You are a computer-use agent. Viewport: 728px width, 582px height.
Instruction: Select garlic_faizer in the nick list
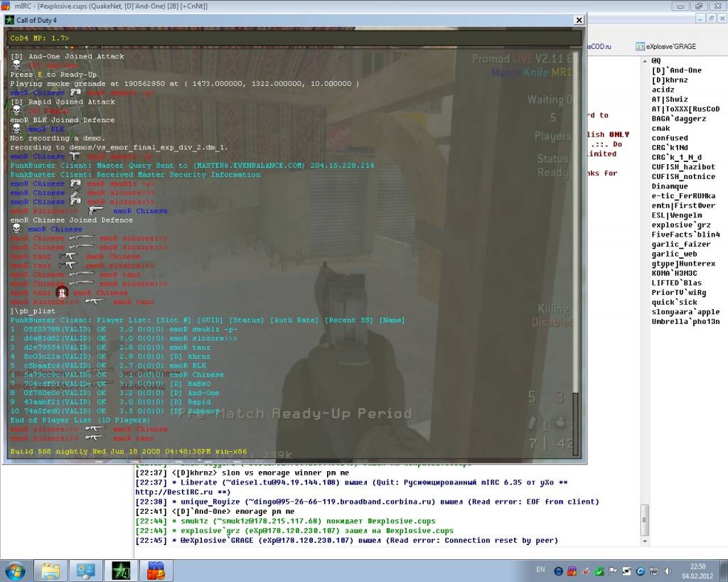pyautogui.click(x=681, y=244)
